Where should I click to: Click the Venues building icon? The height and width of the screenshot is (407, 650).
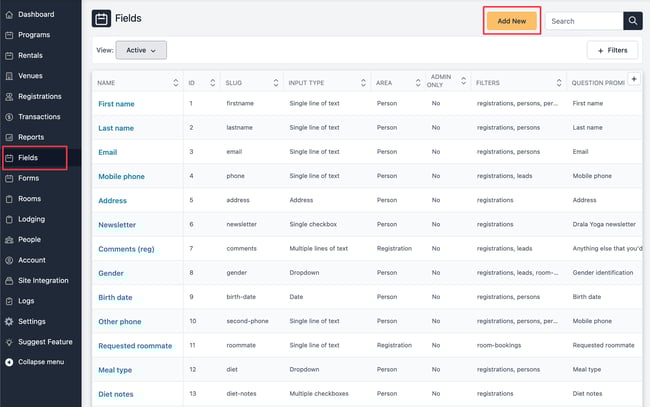pyautogui.click(x=9, y=76)
